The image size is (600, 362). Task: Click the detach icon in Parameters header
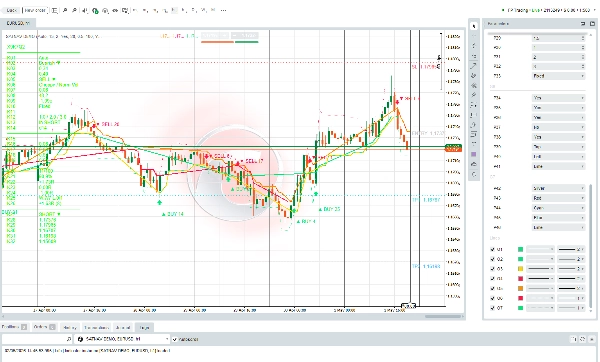pyautogui.click(x=583, y=24)
